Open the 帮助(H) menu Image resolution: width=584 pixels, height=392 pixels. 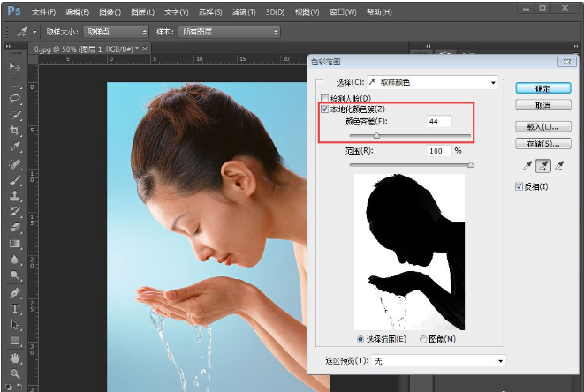click(379, 11)
